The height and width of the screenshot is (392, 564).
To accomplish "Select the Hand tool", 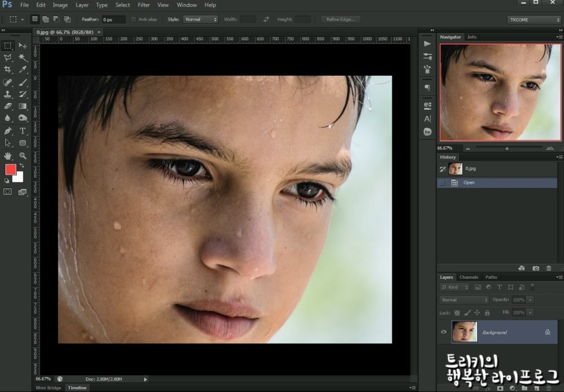I will click(8, 155).
